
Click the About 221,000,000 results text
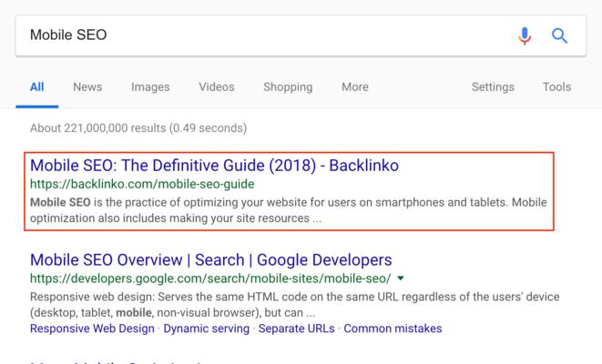click(138, 128)
